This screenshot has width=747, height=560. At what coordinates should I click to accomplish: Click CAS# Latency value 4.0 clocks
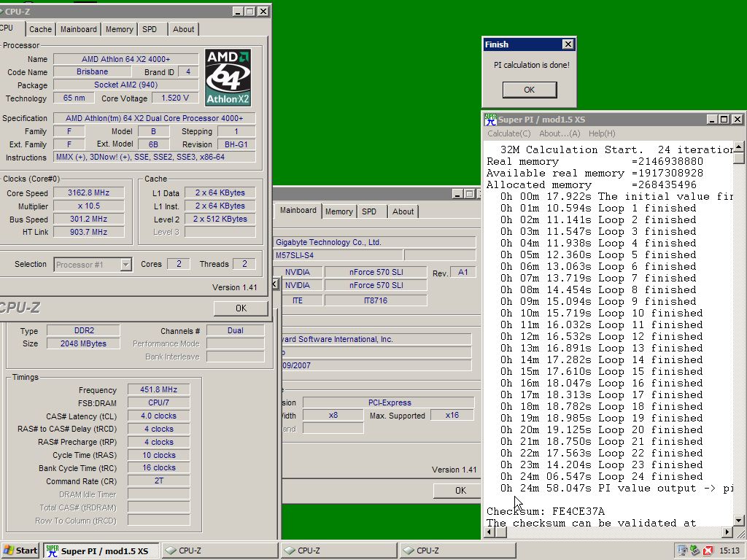(158, 416)
